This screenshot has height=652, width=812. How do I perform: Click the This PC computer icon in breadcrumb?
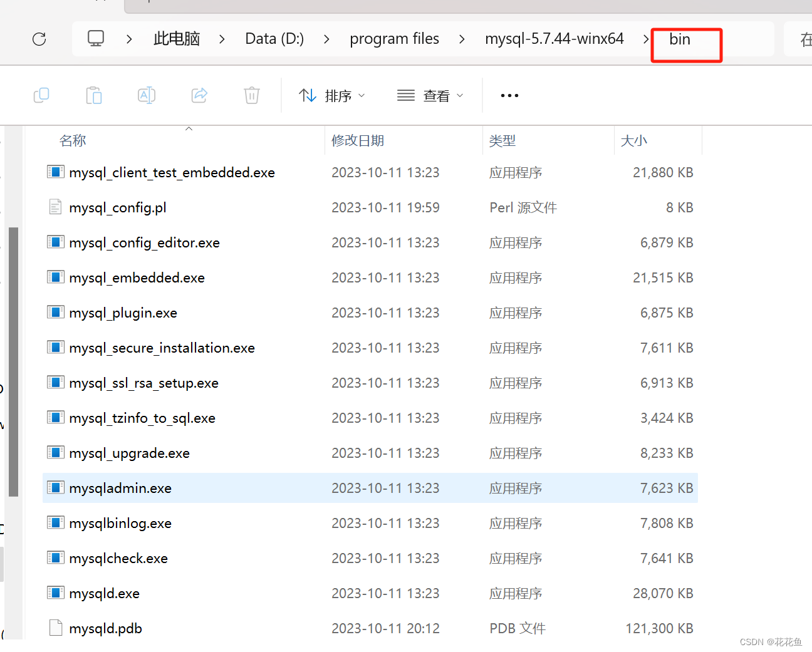[95, 38]
